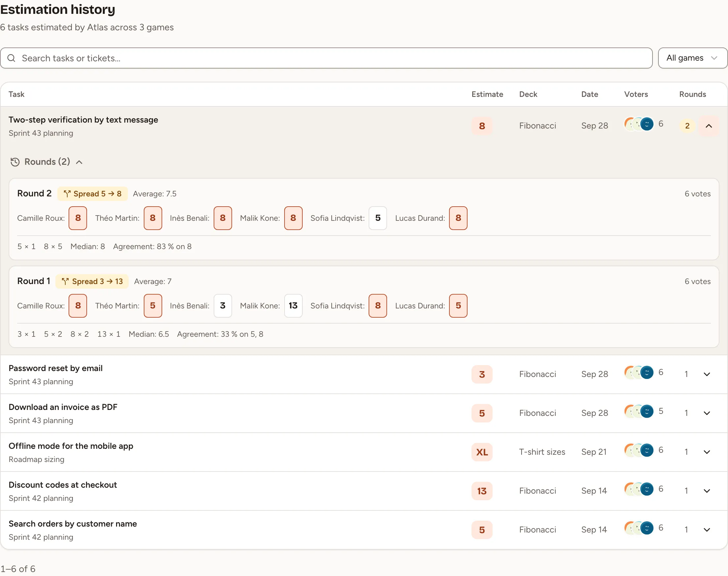Click the voter avatars for Discount codes at checkout

tap(639, 489)
